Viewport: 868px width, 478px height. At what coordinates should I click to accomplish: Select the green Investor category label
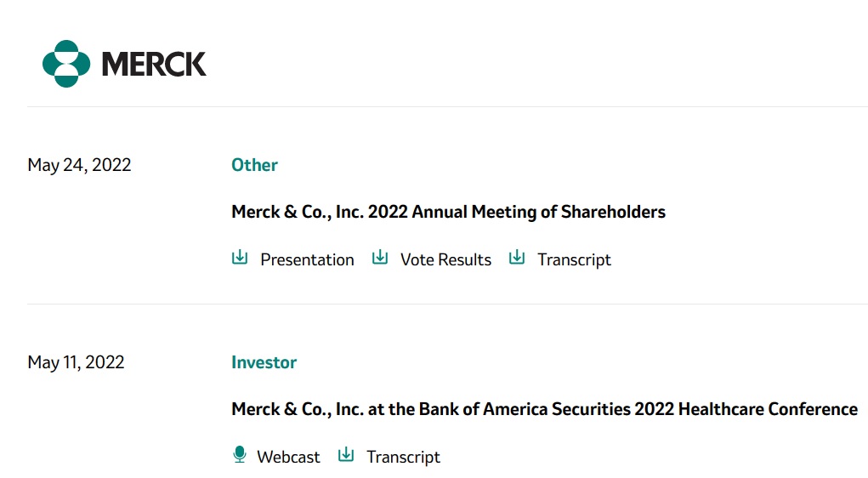point(264,362)
